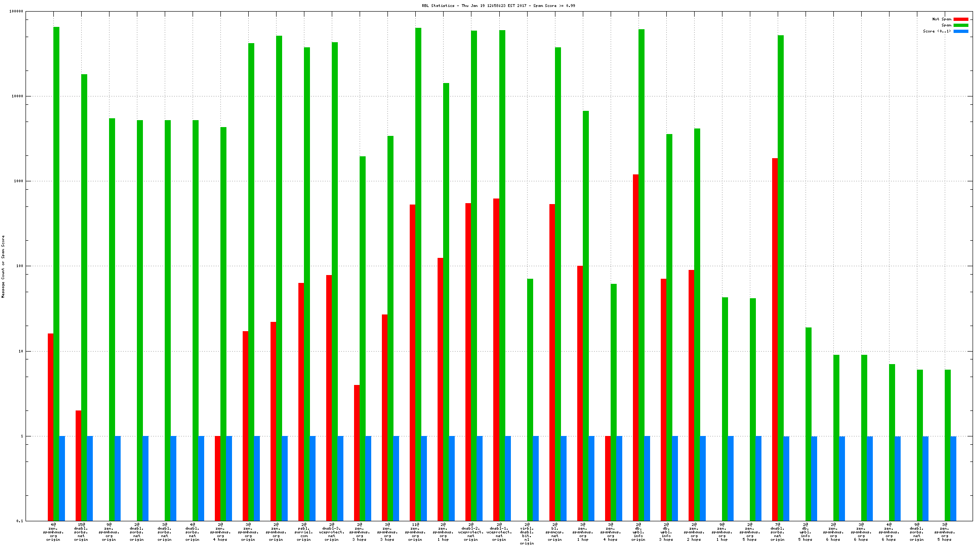Click the 15@ dnsbl.sorbs.net origin label

[81, 532]
